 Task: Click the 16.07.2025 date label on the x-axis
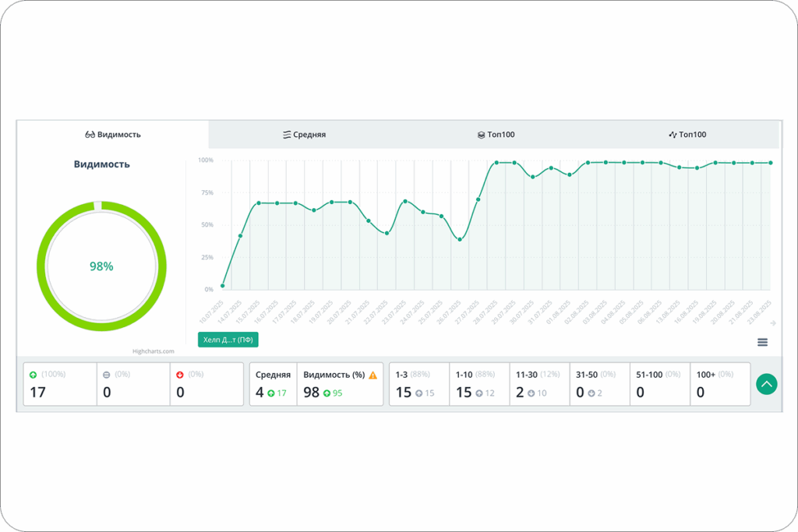(267, 312)
